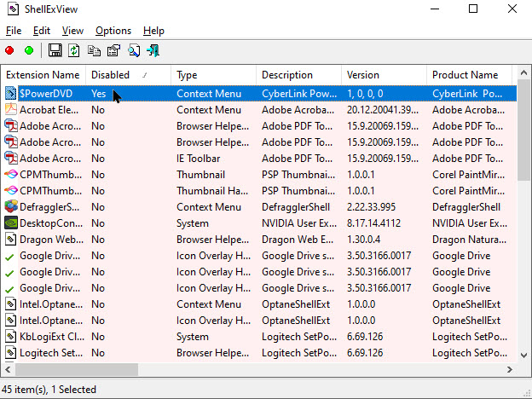Click the 20.12.20041.39... version cell

382,110
